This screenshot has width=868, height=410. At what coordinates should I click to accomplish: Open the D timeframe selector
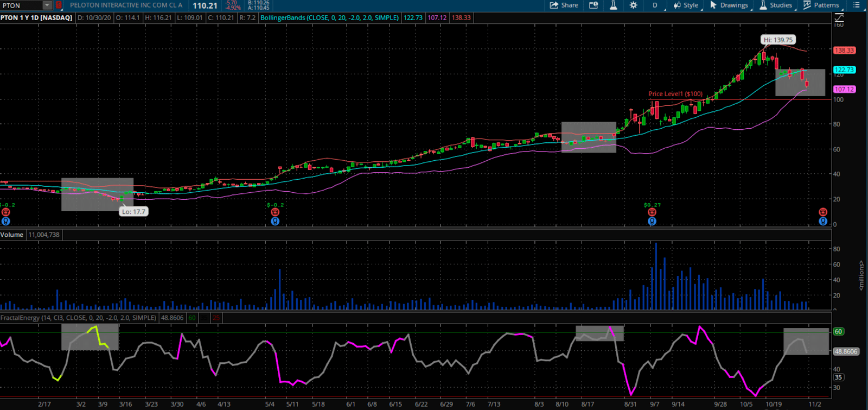point(655,5)
